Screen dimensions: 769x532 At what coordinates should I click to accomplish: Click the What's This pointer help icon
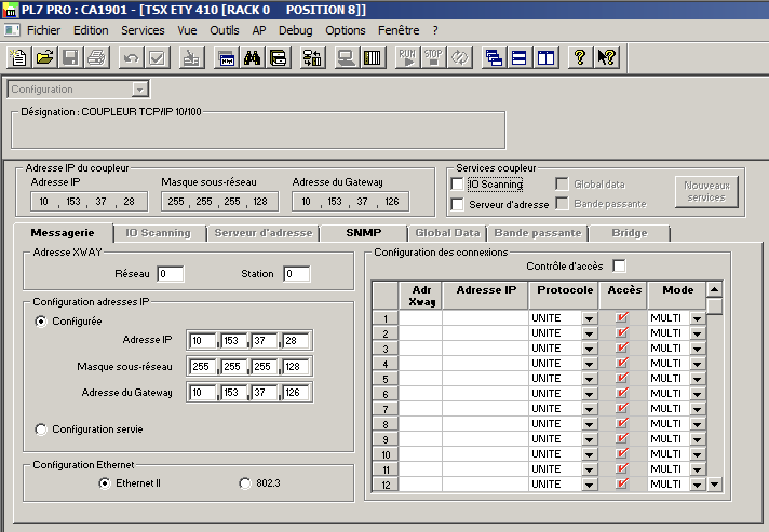click(x=606, y=58)
